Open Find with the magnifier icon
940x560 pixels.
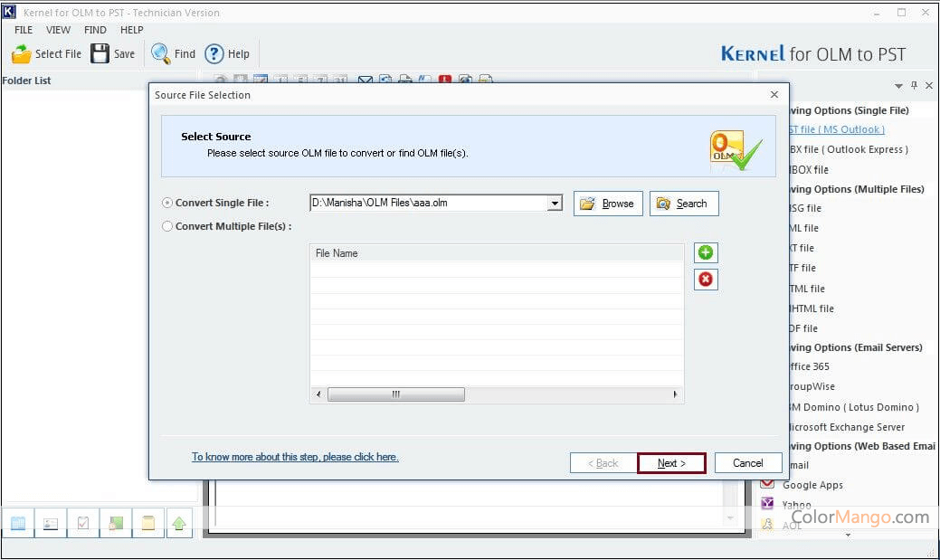tap(161, 53)
